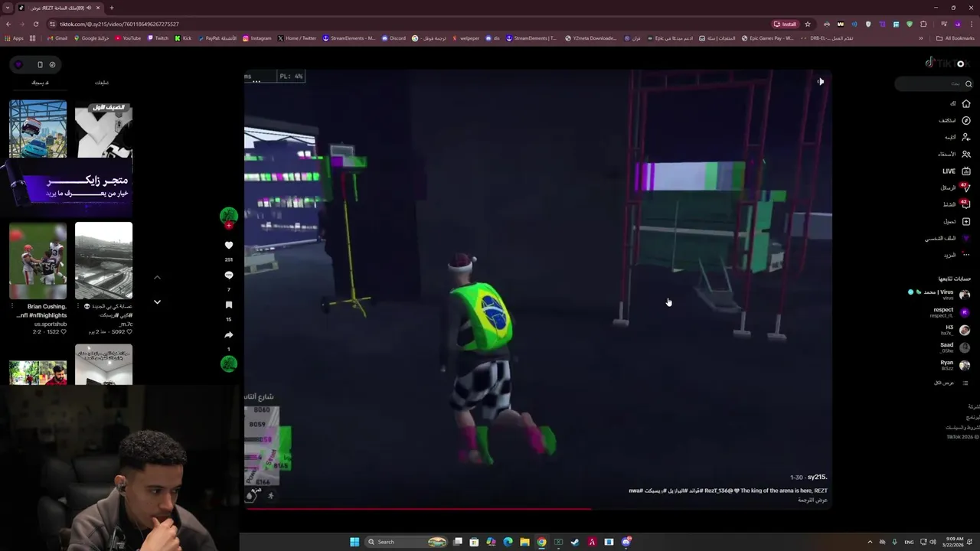The height and width of the screenshot is (551, 980).
Task: Open the Saad followed account
Action: tap(955, 347)
